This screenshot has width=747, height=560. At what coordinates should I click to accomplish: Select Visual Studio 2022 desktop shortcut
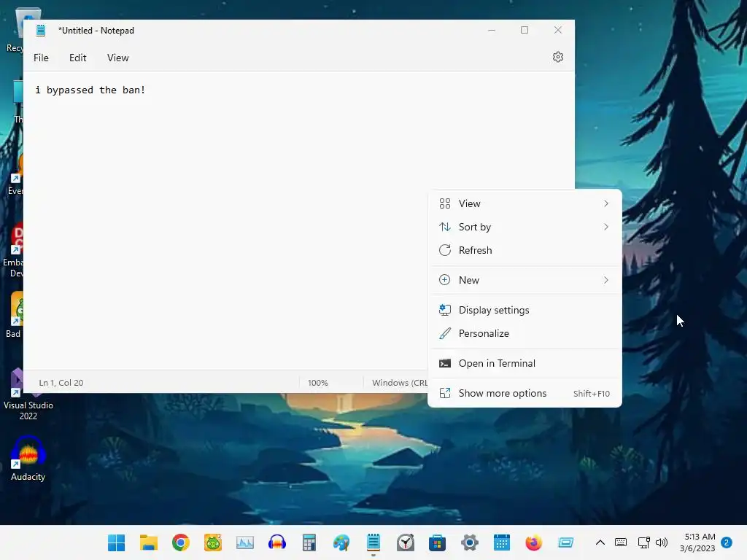tap(28, 394)
